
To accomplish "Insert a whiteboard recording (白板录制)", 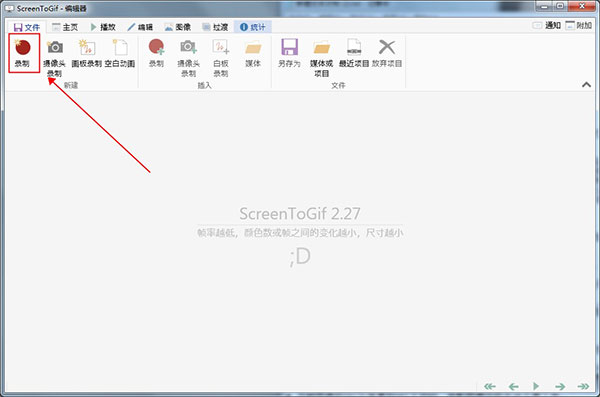I will [221, 57].
